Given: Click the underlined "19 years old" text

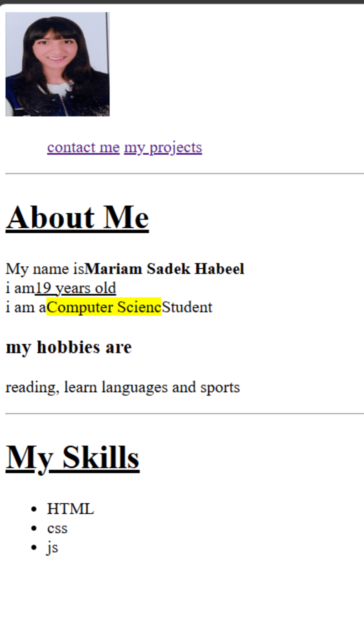Looking at the screenshot, I should [x=75, y=288].
